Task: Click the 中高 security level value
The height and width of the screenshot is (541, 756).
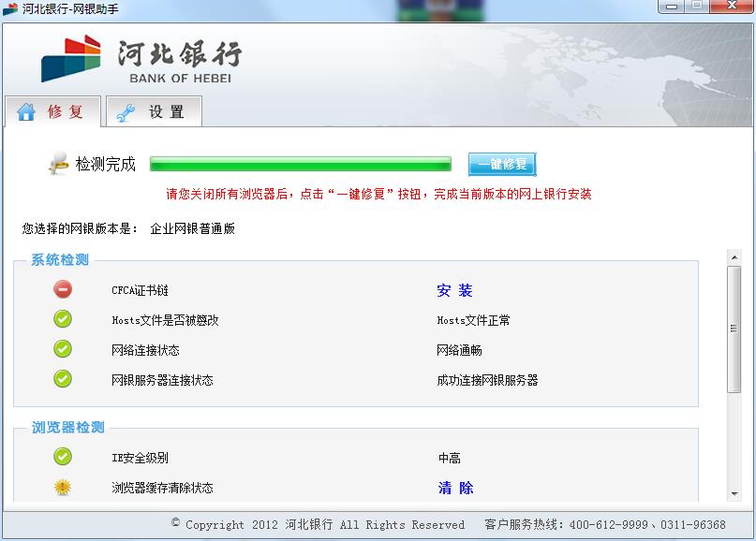Action: point(450,458)
